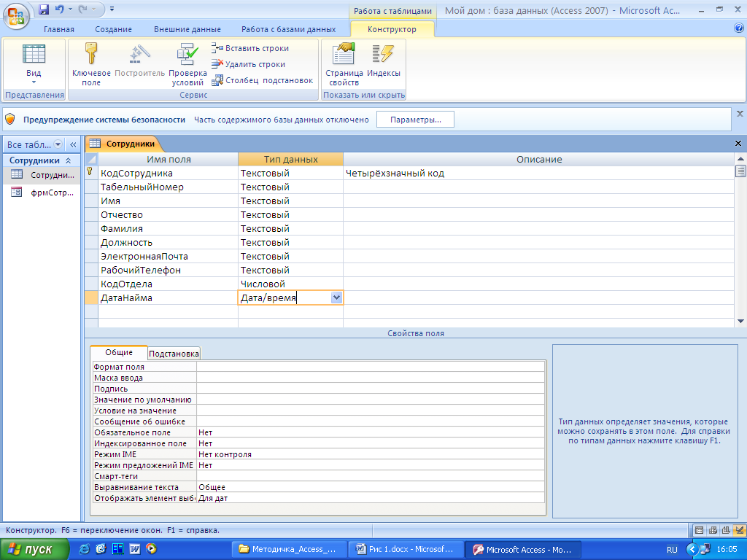This screenshot has width=747, height=560.
Task: Switch to the Внешние данные tab
Action: pos(187,29)
